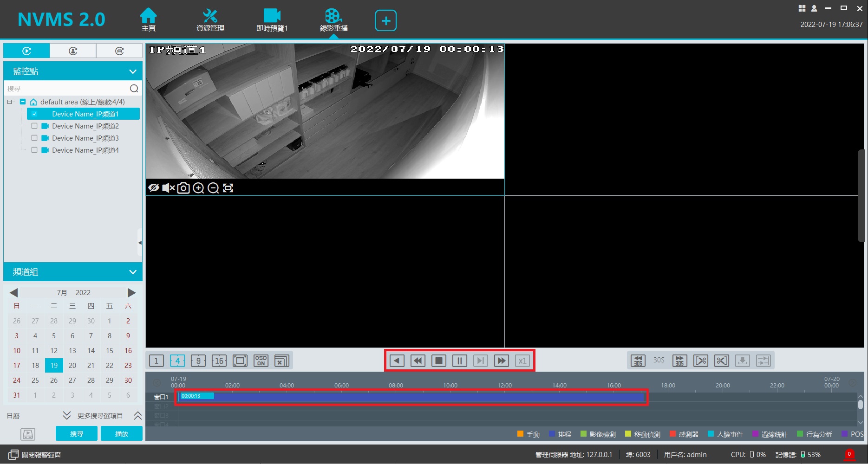Viewport: 868px width, 464px height.
Task: Jump forward 30 seconds
Action: point(680,361)
